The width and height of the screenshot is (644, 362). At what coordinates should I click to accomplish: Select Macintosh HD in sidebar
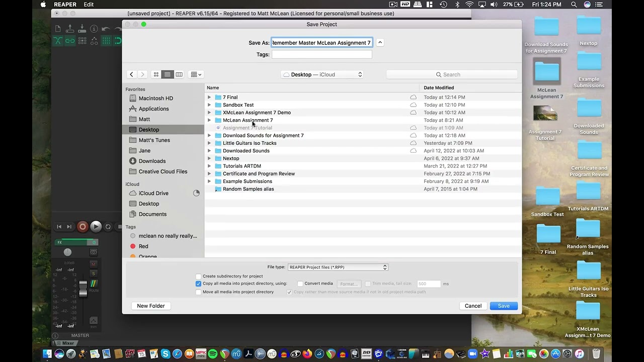164,99
